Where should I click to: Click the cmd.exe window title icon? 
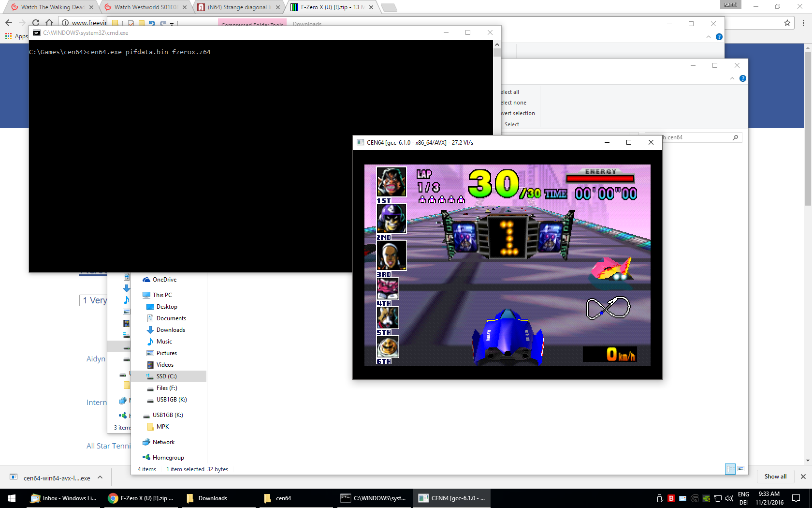(37, 33)
